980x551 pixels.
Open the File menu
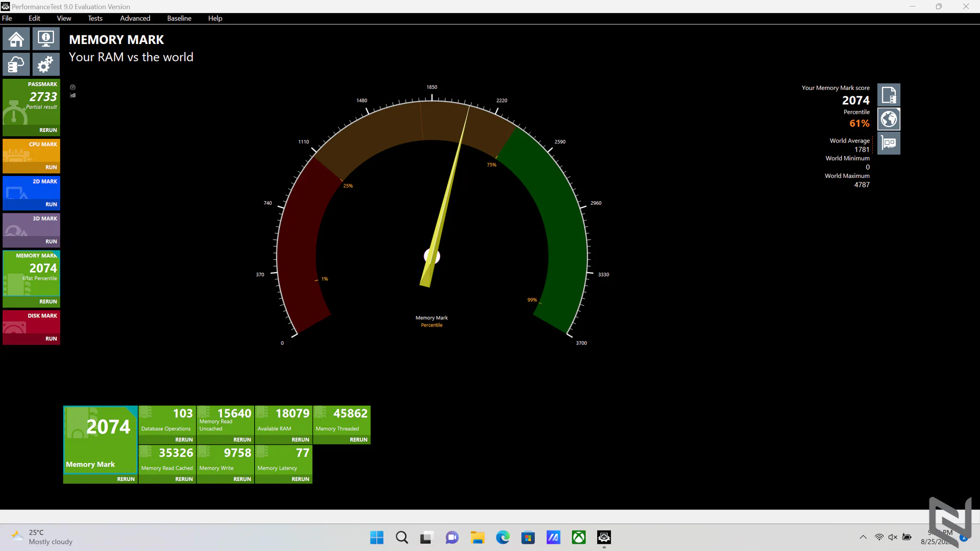(7, 18)
